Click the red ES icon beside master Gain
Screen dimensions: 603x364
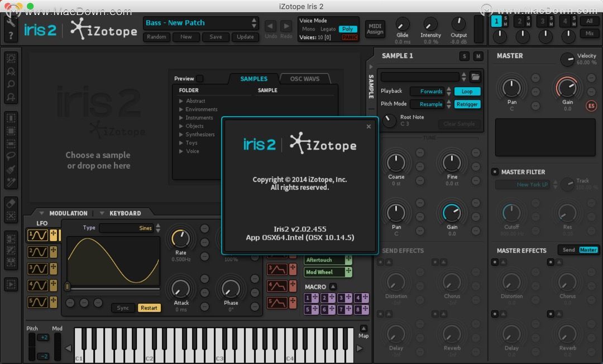point(591,106)
